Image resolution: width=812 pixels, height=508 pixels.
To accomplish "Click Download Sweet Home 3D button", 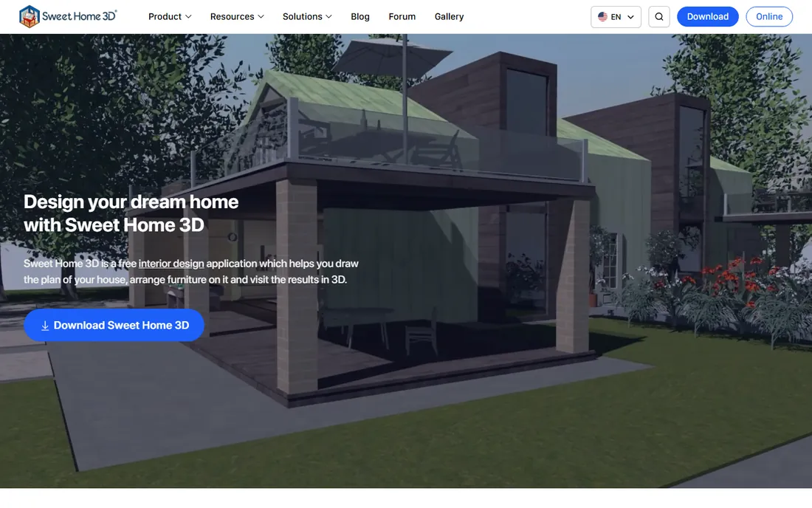I will (x=114, y=325).
